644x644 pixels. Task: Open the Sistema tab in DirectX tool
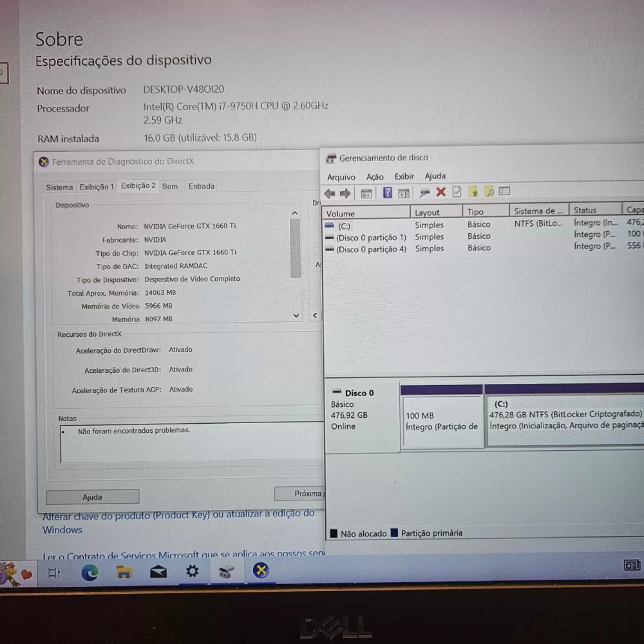[59, 187]
